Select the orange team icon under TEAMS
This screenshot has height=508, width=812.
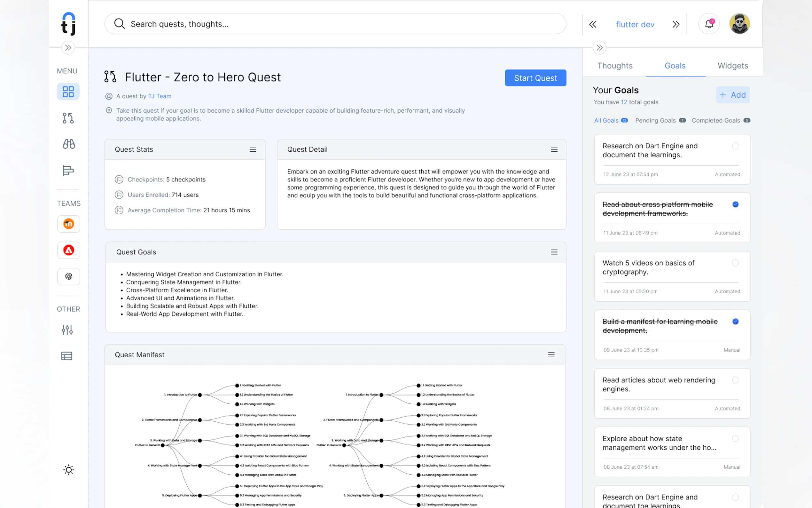click(68, 224)
